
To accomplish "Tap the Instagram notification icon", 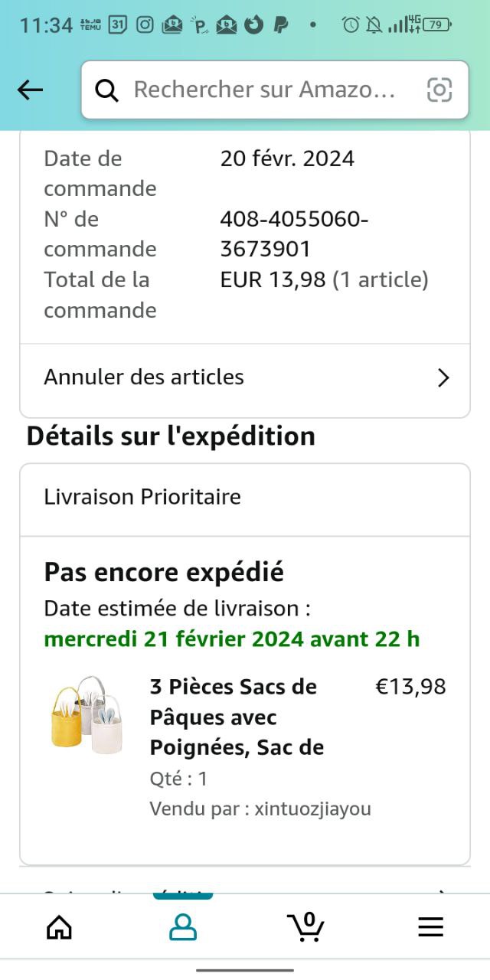I will pyautogui.click(x=145, y=24).
